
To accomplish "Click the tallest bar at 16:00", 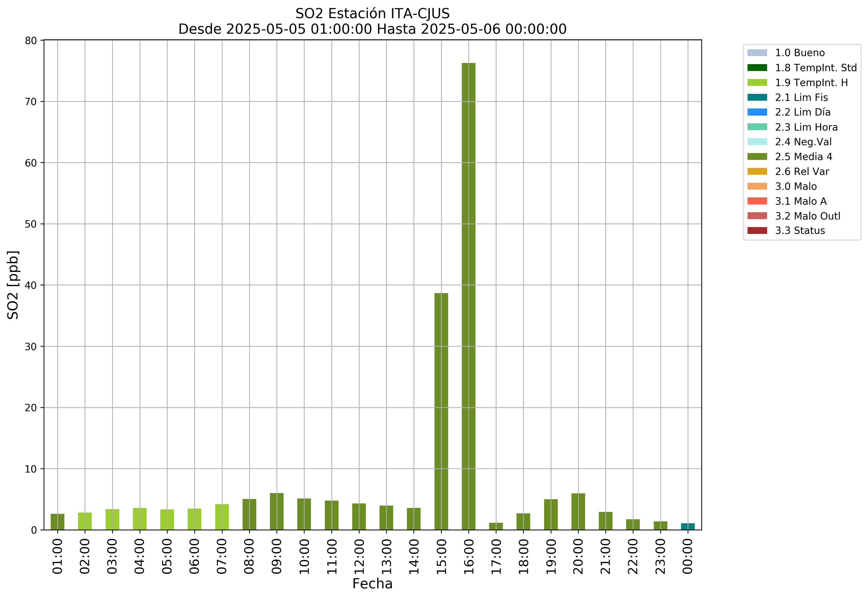I will (468, 296).
